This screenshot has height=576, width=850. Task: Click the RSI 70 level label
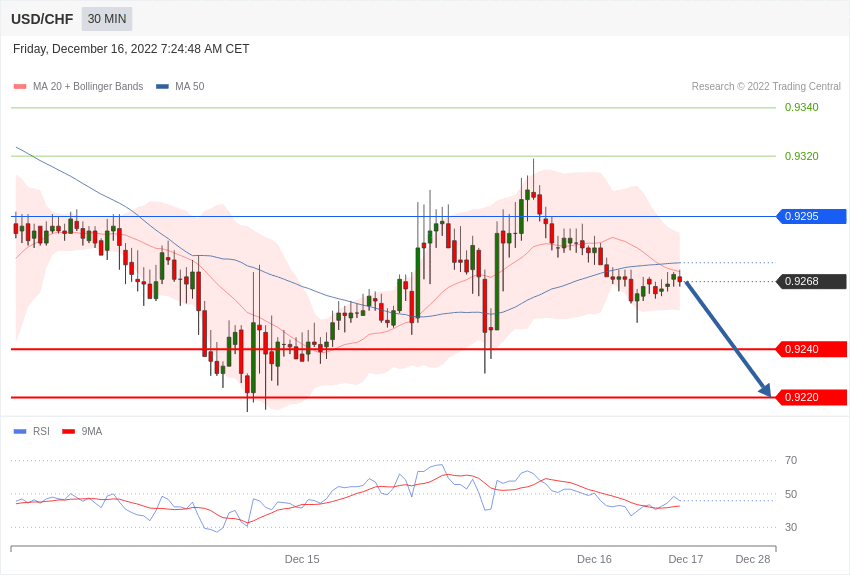click(x=791, y=460)
